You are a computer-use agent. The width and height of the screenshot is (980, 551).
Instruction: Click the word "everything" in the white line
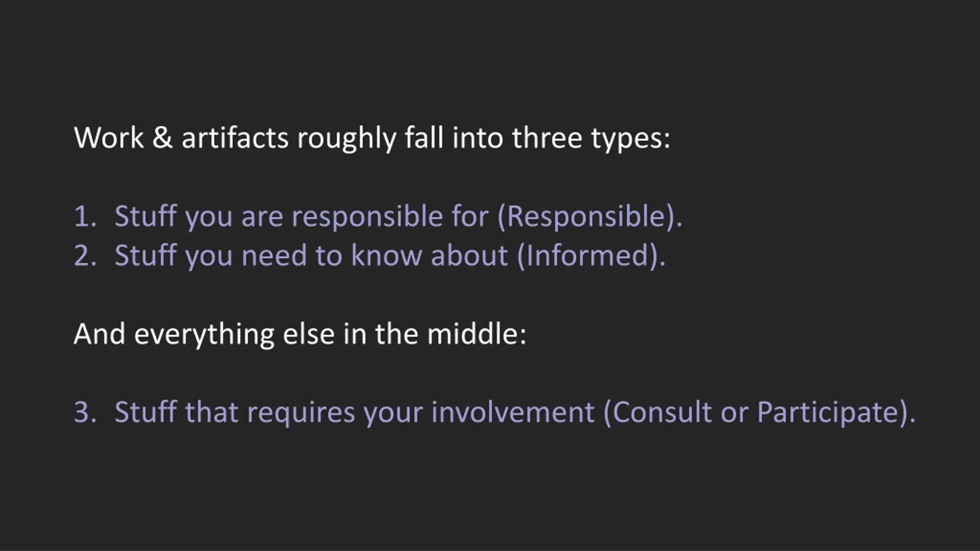pos(204,334)
